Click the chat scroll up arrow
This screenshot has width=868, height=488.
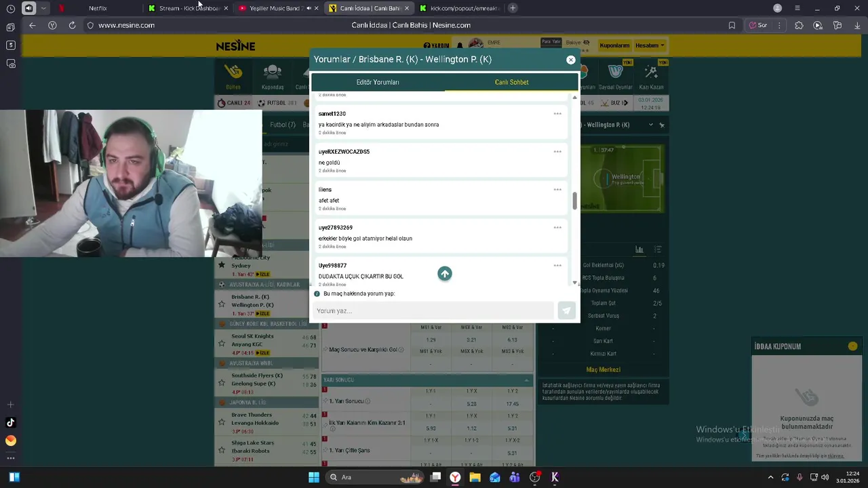tap(575, 98)
